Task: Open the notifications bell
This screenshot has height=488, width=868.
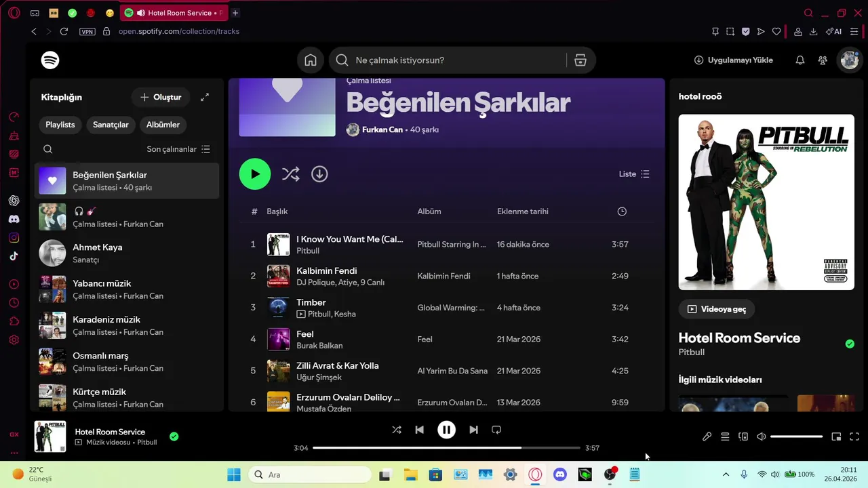Action: 800,60
